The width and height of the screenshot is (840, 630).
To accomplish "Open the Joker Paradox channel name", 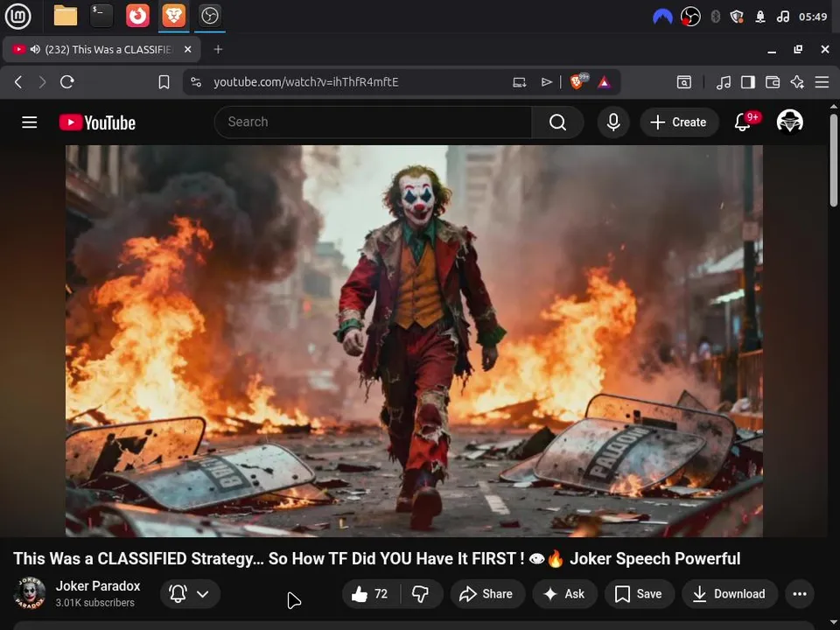I will pyautogui.click(x=98, y=586).
